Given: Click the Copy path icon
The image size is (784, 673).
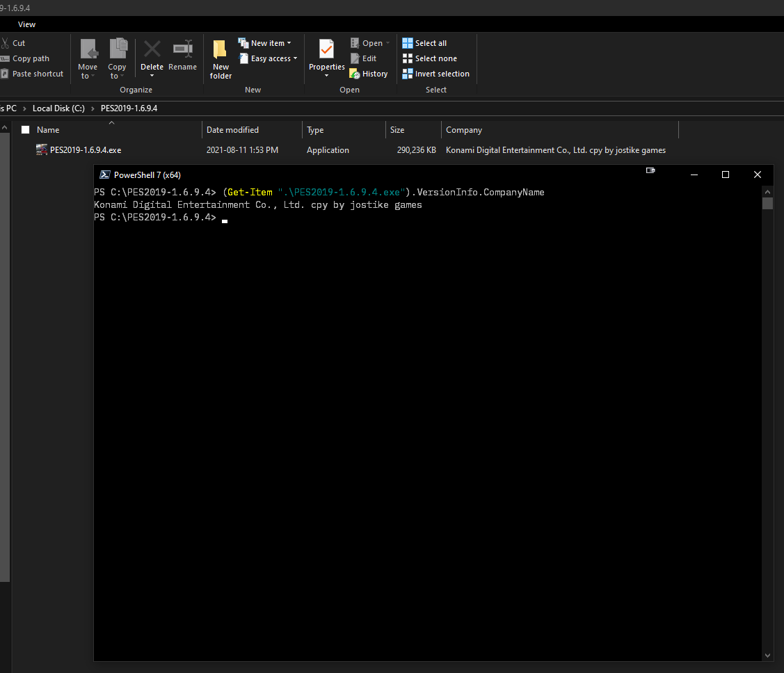Looking at the screenshot, I should (x=5, y=59).
